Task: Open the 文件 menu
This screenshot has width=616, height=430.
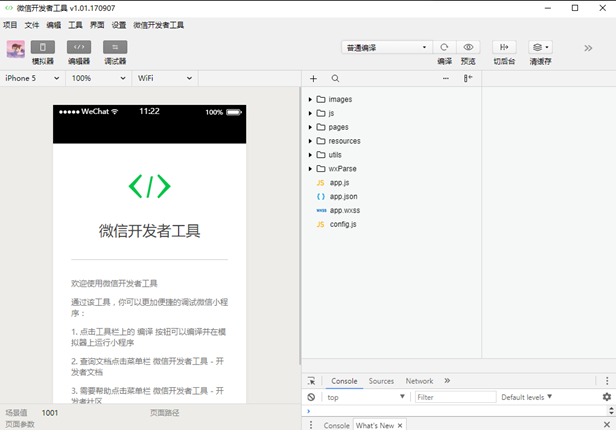Action: (32, 25)
